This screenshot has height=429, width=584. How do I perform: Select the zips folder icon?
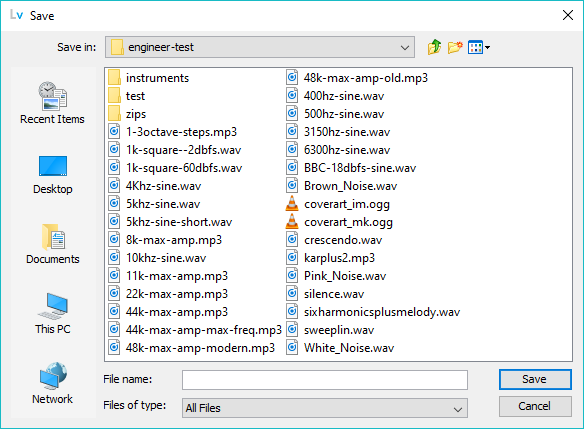point(114,114)
